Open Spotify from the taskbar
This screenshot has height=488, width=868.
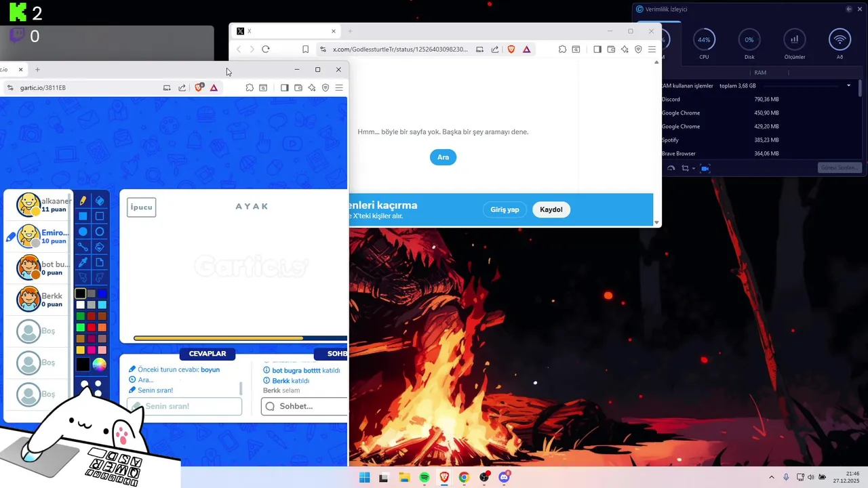[x=425, y=477]
